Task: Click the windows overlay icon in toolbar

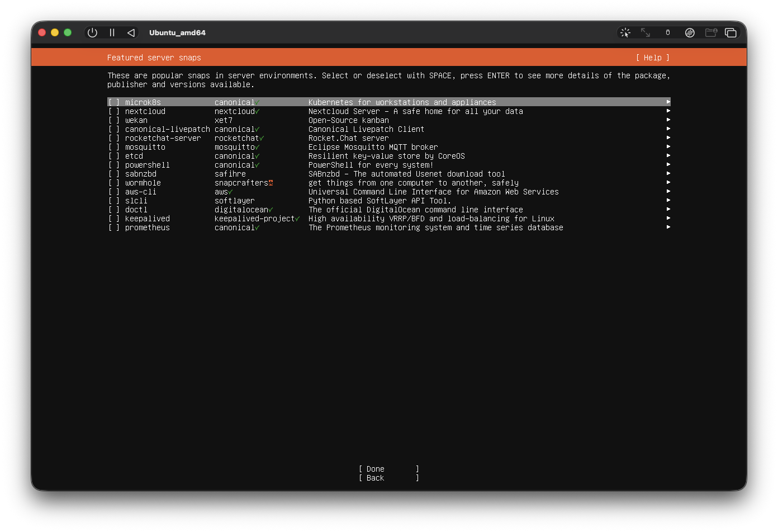Action: click(x=730, y=33)
